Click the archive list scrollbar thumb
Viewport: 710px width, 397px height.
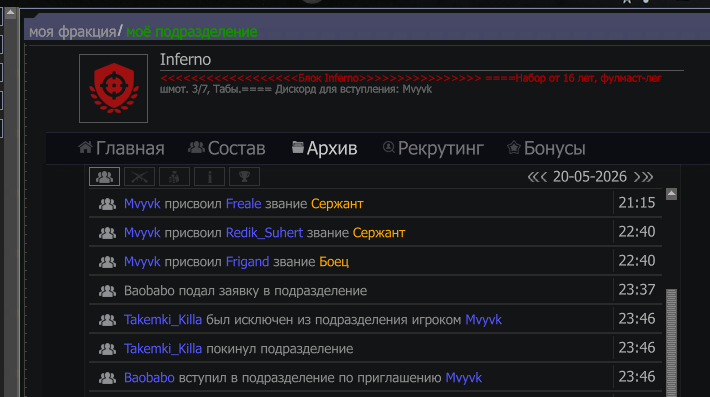point(672,343)
